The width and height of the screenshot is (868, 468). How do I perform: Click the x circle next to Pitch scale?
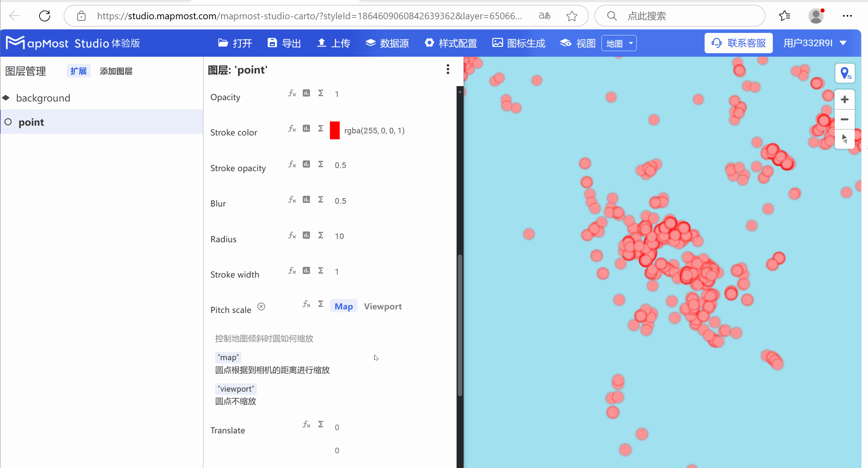pos(261,307)
